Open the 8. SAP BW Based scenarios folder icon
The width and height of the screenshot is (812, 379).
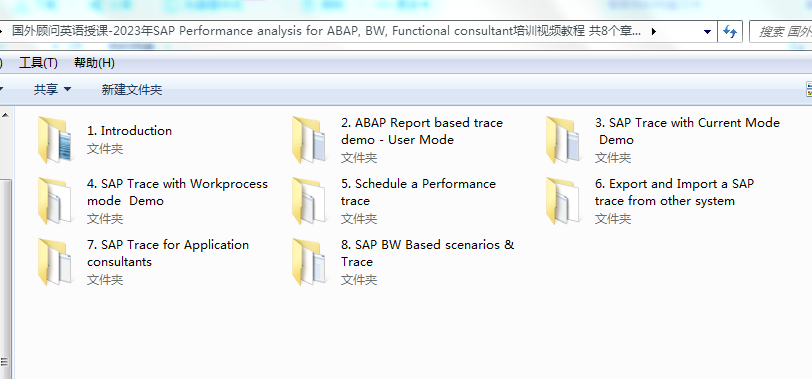(x=309, y=262)
